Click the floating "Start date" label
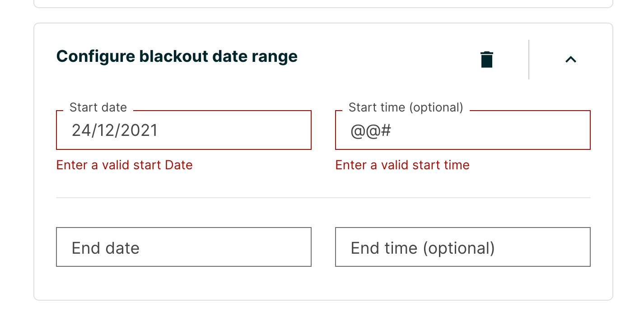This screenshot has height=316, width=644. click(98, 107)
